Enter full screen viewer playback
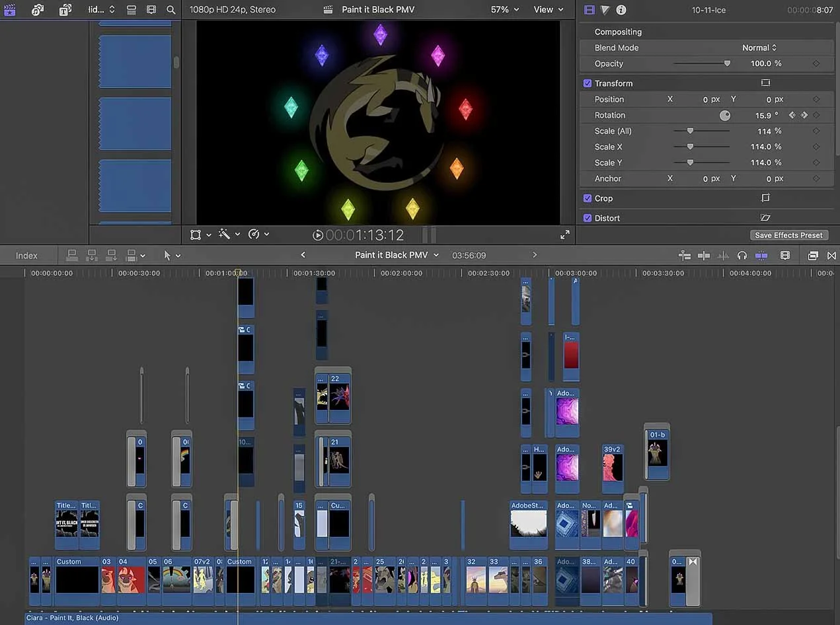Viewport: 840px width, 625px height. point(565,235)
